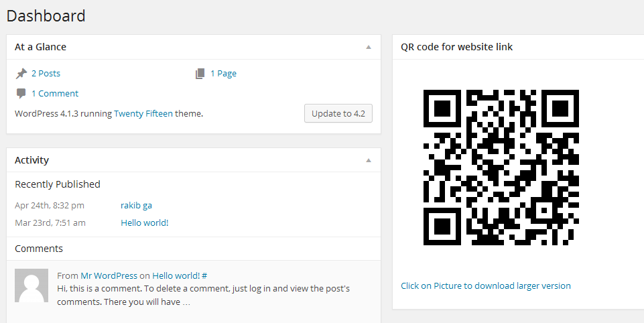Click the QR code for website link header
Screen dimensions: 644x323
coord(456,47)
